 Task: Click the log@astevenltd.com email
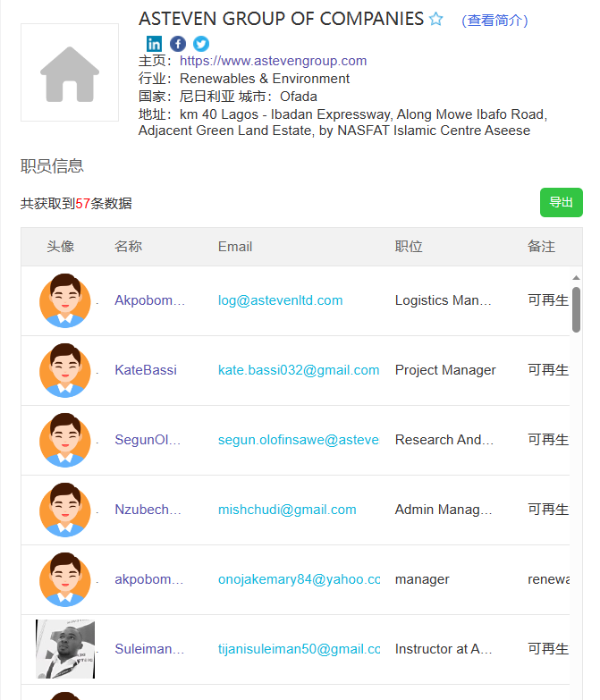tap(281, 300)
